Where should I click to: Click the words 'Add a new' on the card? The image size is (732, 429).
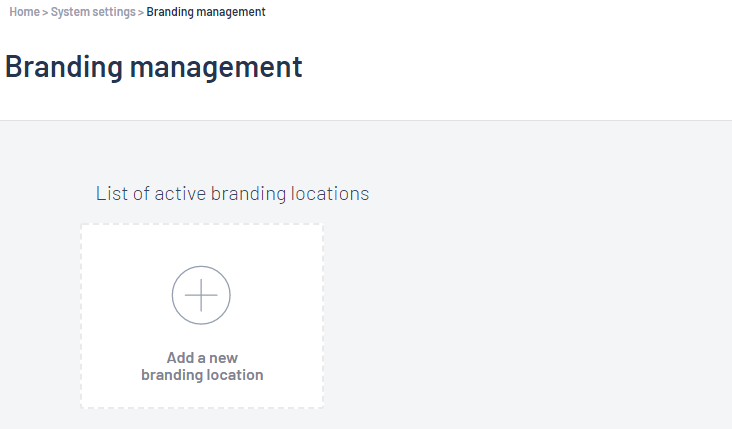tap(202, 358)
